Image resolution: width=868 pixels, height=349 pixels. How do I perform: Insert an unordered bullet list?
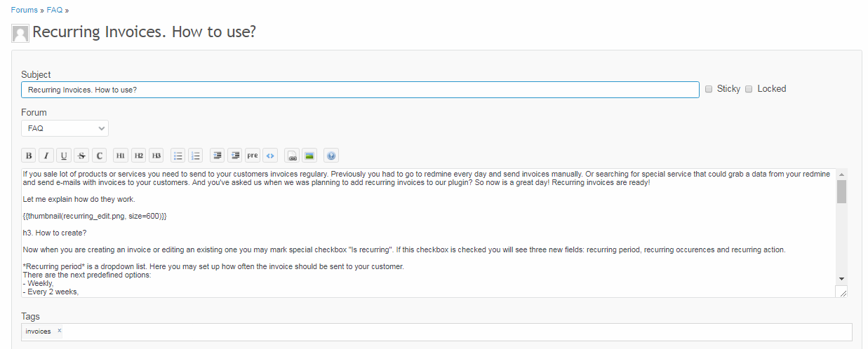pos(178,156)
